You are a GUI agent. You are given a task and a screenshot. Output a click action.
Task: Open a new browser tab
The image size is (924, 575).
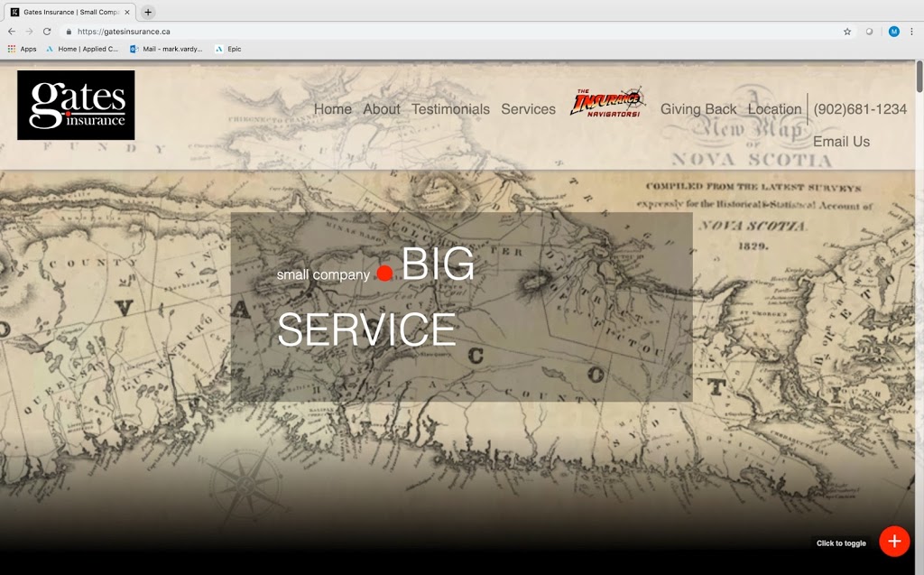148,12
